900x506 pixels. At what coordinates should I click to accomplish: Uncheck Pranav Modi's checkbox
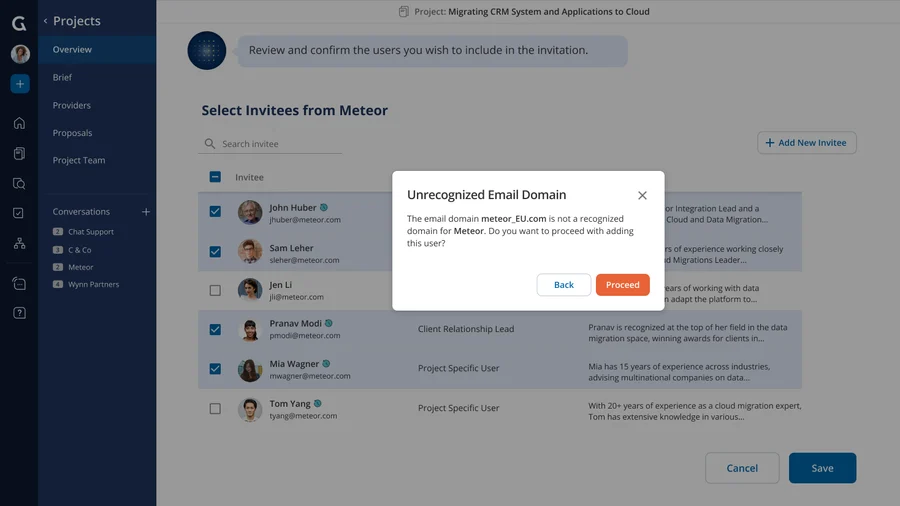[215, 329]
